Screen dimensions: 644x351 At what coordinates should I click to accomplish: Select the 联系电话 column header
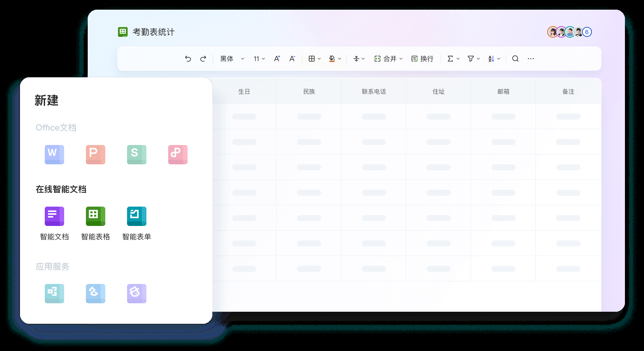tap(374, 92)
